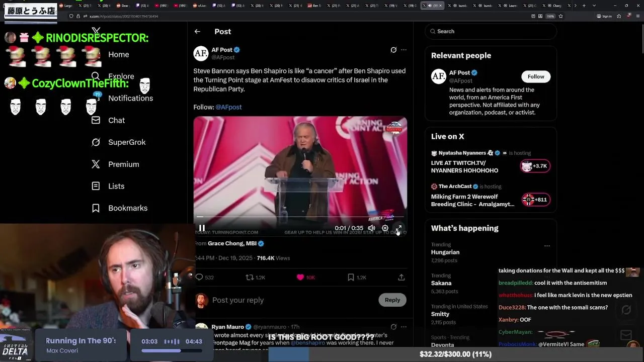Click the '716.4K Views' text
Image resolution: width=644 pixels, height=362 pixels.
click(273, 258)
